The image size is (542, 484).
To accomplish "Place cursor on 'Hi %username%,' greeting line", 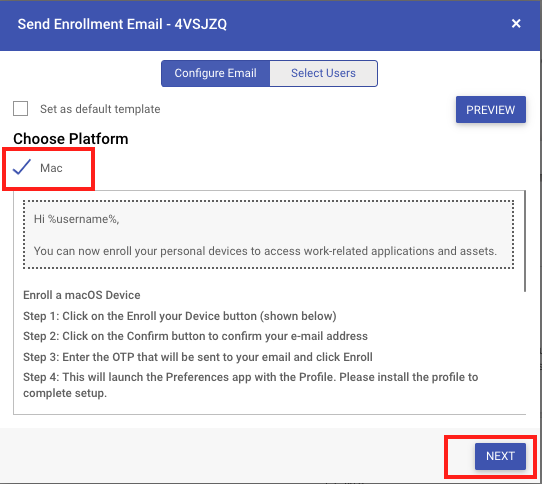I will pyautogui.click(x=76, y=219).
